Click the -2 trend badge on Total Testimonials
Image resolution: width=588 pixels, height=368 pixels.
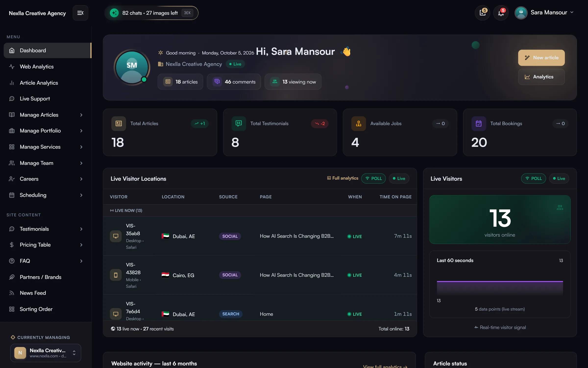coord(320,123)
